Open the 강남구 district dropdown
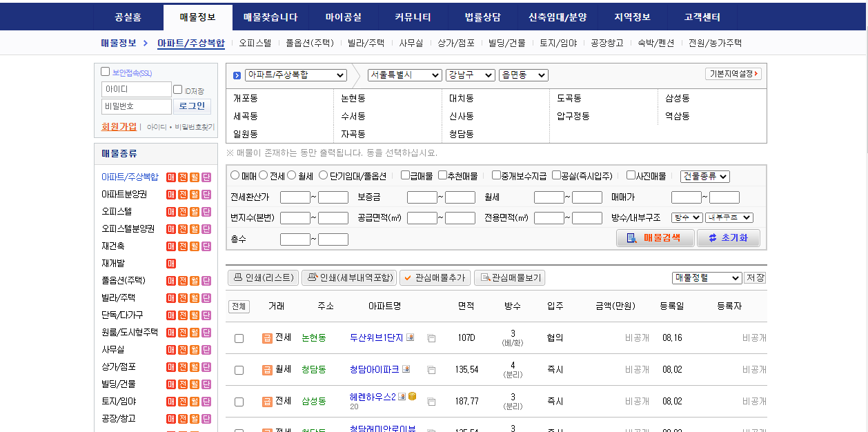 (x=470, y=75)
